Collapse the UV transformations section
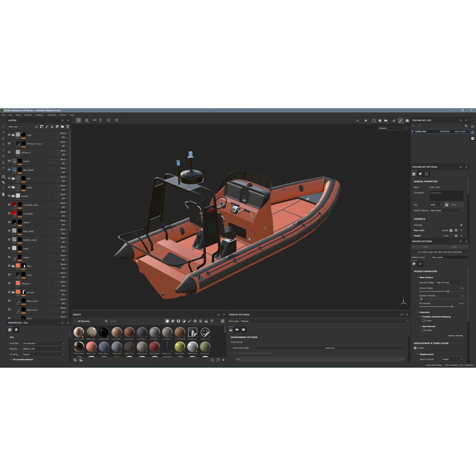This screenshot has height=476, width=476. (11, 359)
